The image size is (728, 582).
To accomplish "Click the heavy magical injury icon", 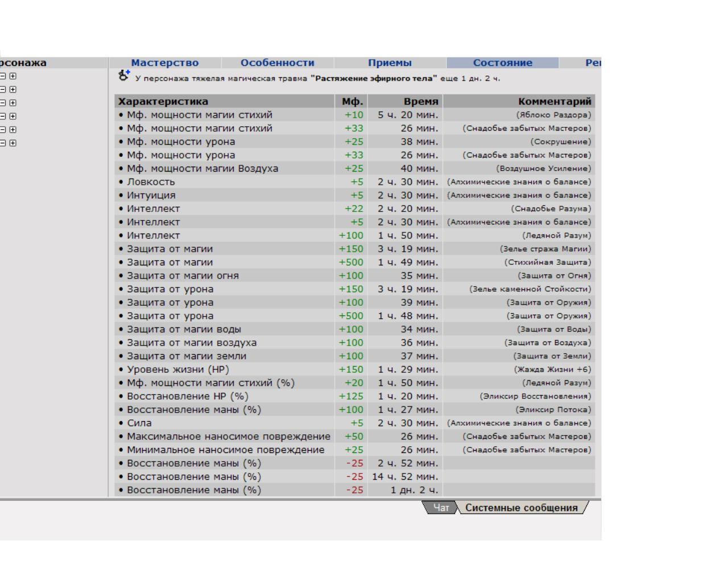I will pyautogui.click(x=124, y=75).
